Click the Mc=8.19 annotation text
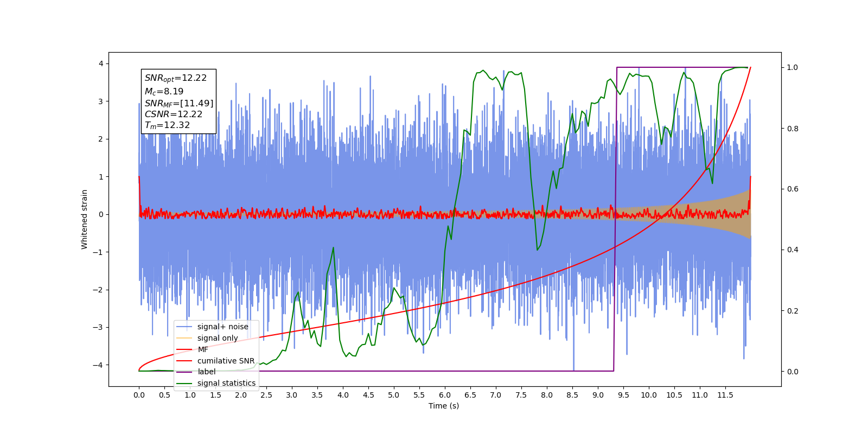Screen dimensions: 868x434 tap(164, 91)
